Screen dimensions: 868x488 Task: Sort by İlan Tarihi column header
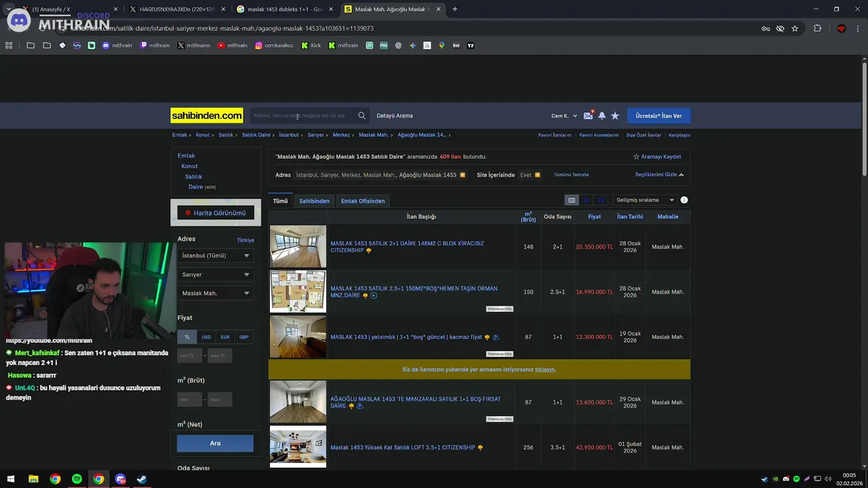point(630,217)
